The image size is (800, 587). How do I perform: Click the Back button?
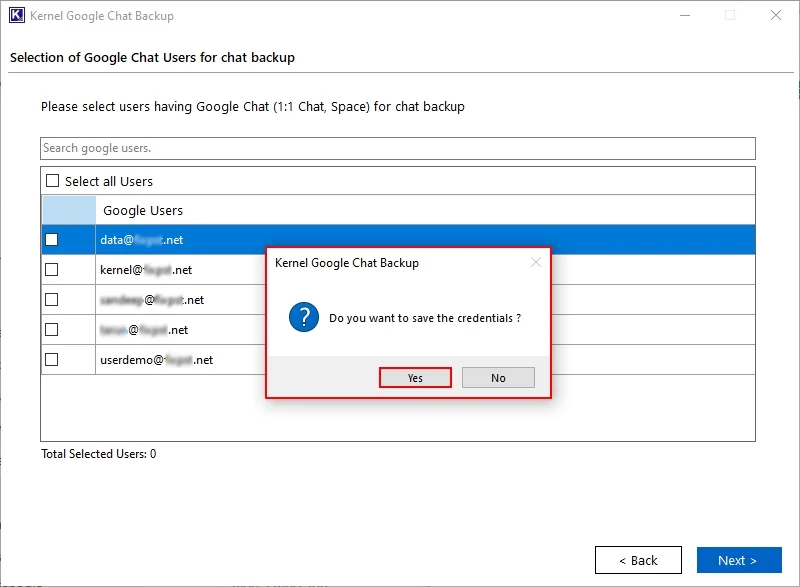click(638, 560)
